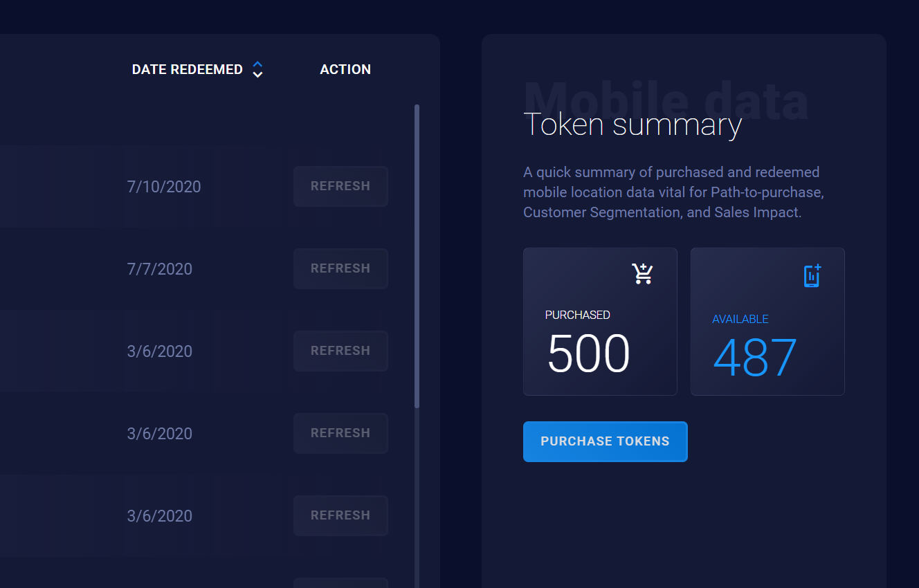The width and height of the screenshot is (919, 588).
Task: Click the Token summary heading
Action: pos(633,125)
